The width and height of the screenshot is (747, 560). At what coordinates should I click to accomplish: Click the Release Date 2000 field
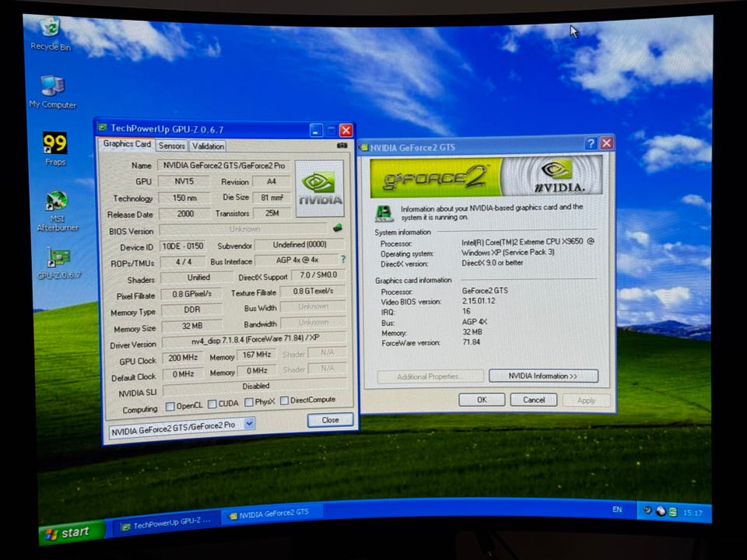(x=185, y=214)
